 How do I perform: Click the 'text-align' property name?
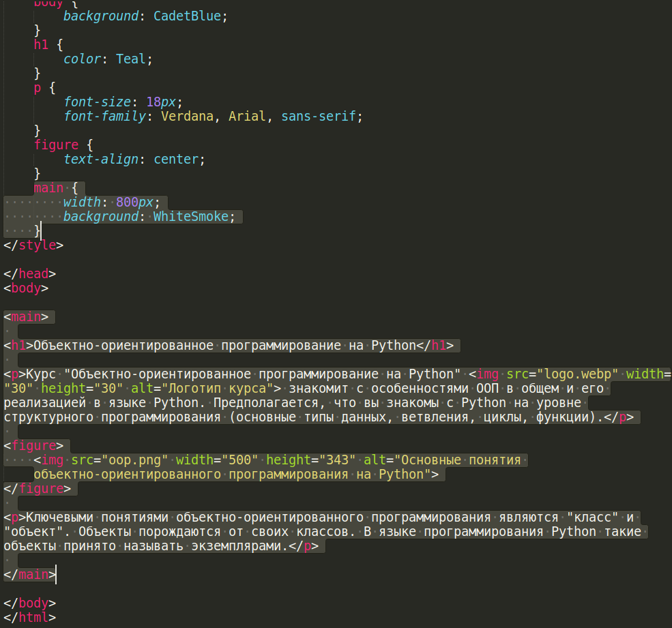pyautogui.click(x=101, y=160)
